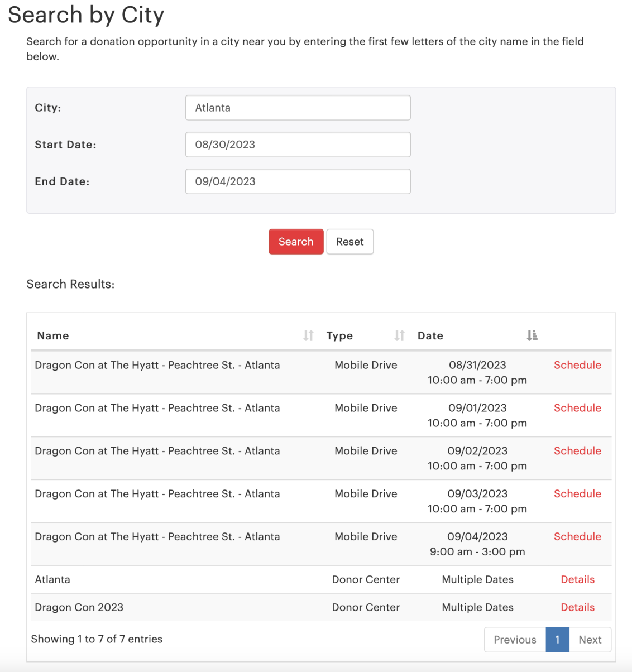This screenshot has width=632, height=672.
Task: Click Mobile Drive type in 09/02/2023 row
Action: tap(366, 451)
